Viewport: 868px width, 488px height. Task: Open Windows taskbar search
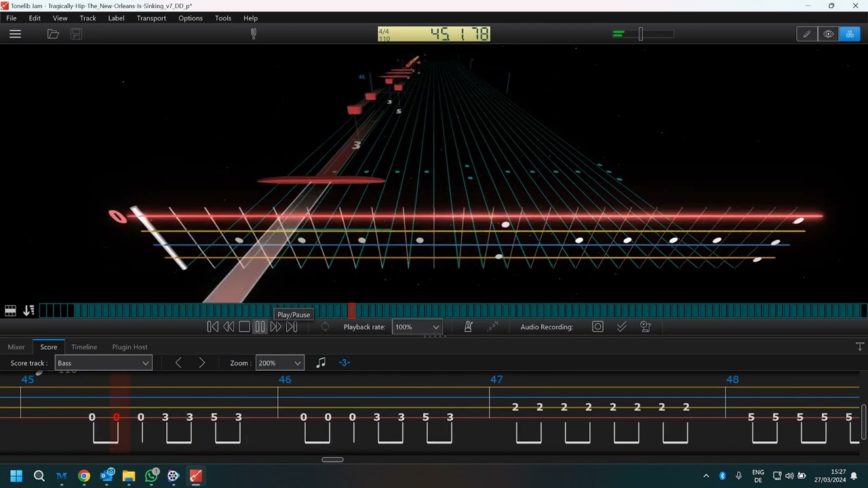[x=39, y=476]
